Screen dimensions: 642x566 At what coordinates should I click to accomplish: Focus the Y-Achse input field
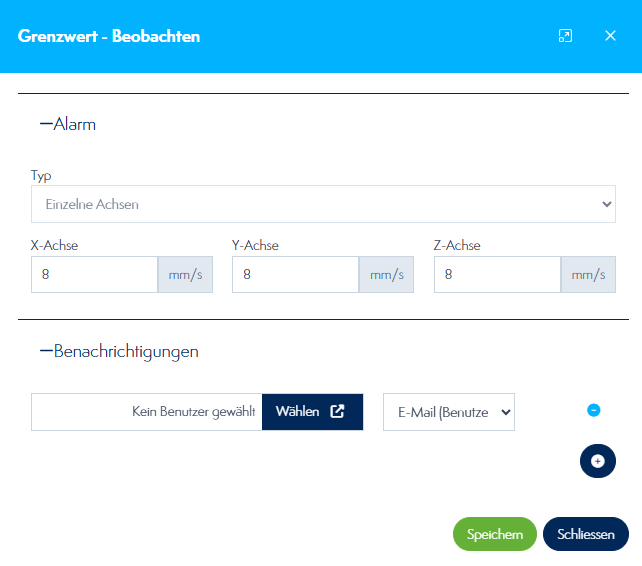(x=295, y=274)
